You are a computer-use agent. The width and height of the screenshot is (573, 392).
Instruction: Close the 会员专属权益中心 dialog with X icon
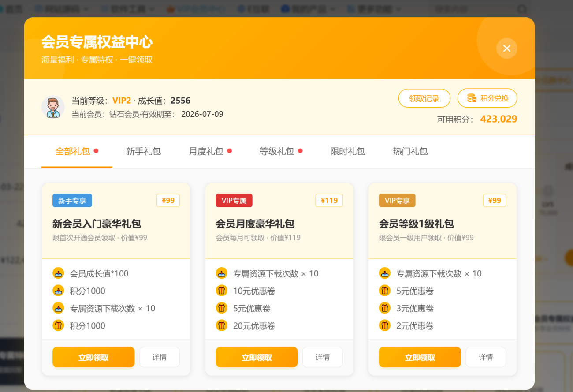click(x=506, y=49)
